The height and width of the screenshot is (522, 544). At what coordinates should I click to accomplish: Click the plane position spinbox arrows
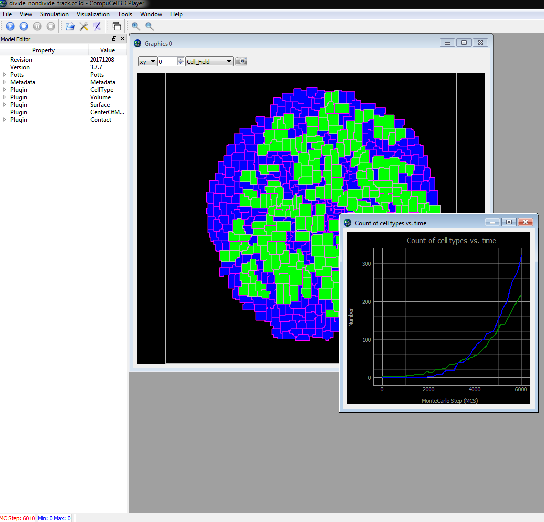point(180,61)
